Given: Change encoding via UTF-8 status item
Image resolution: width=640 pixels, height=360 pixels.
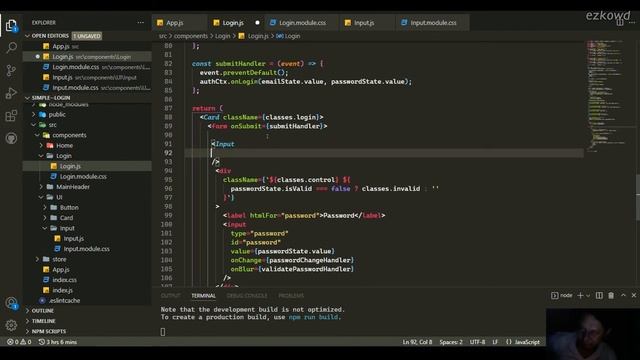Looking at the screenshot, I should [477, 342].
